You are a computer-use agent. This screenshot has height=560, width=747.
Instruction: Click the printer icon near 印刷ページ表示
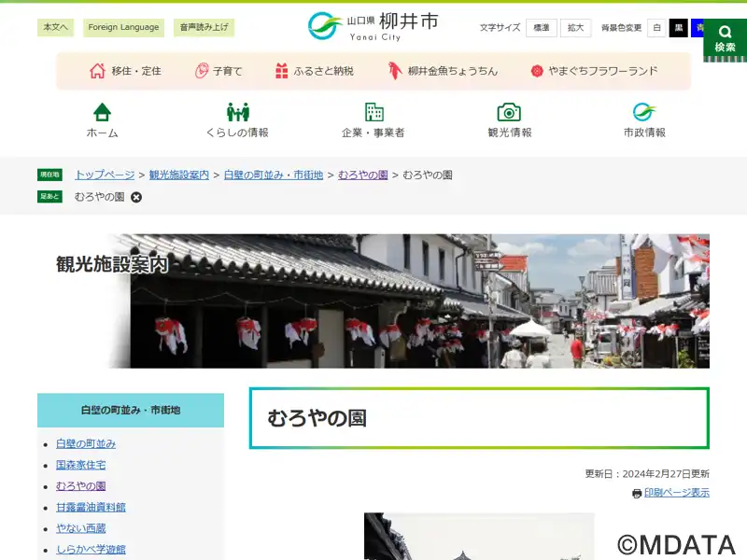[637, 494]
